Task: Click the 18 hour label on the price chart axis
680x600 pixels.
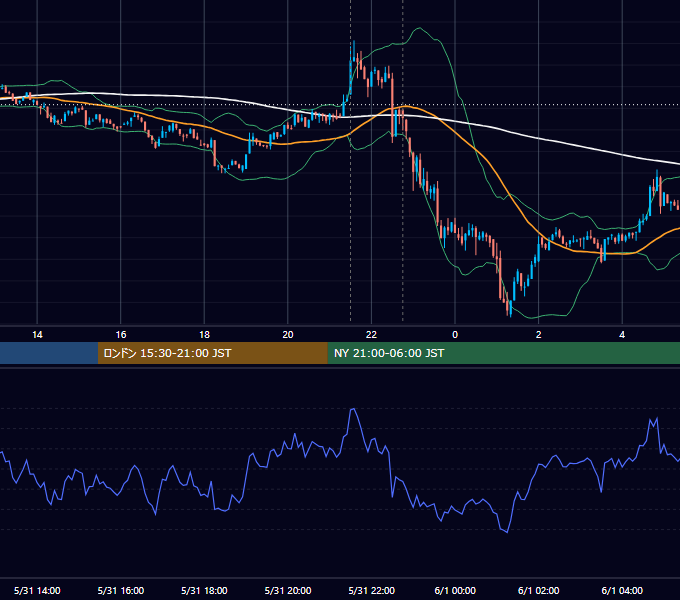Action: click(x=204, y=335)
